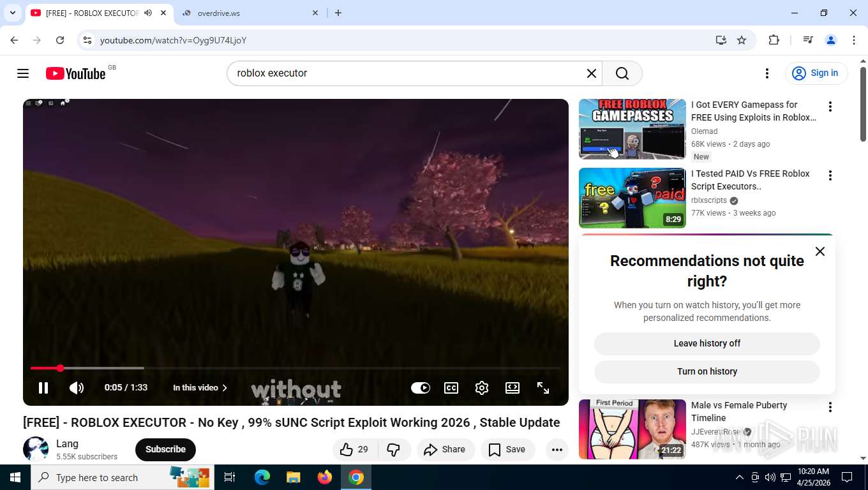Show hidden system tray icons
This screenshot has height=490, width=868.
740,477
